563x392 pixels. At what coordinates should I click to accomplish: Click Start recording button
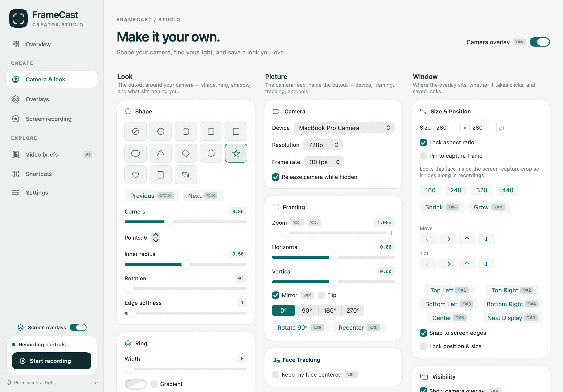[51, 361]
